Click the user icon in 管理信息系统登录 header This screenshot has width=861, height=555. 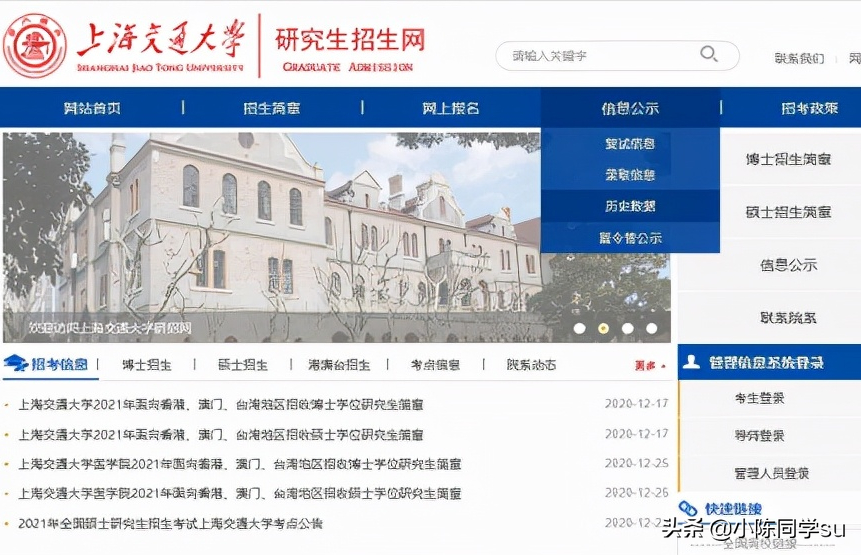(x=691, y=362)
